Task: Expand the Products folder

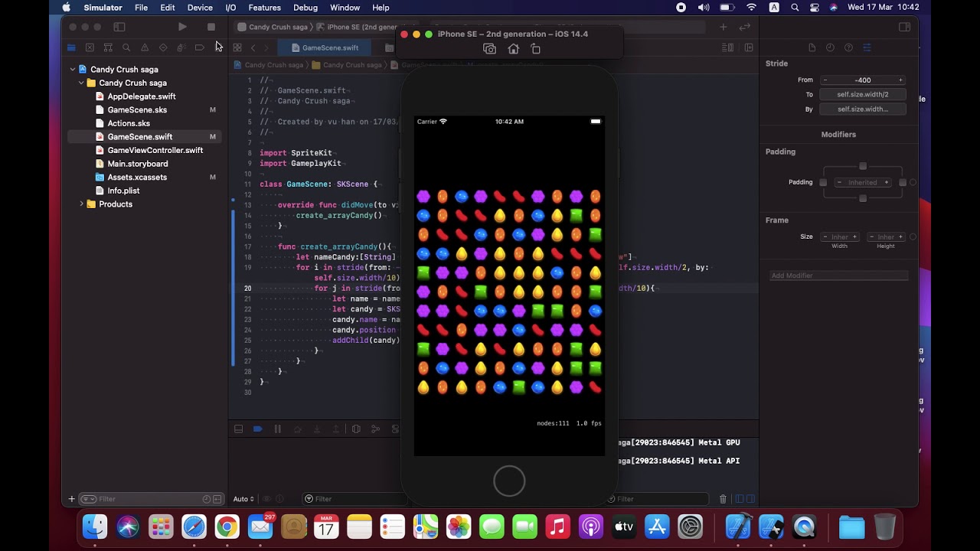Action: pos(81,204)
